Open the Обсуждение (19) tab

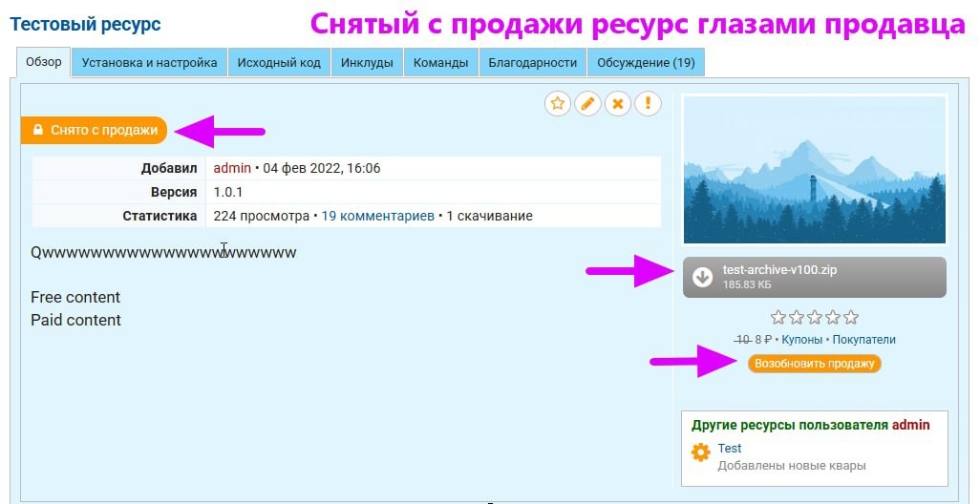pyautogui.click(x=646, y=63)
